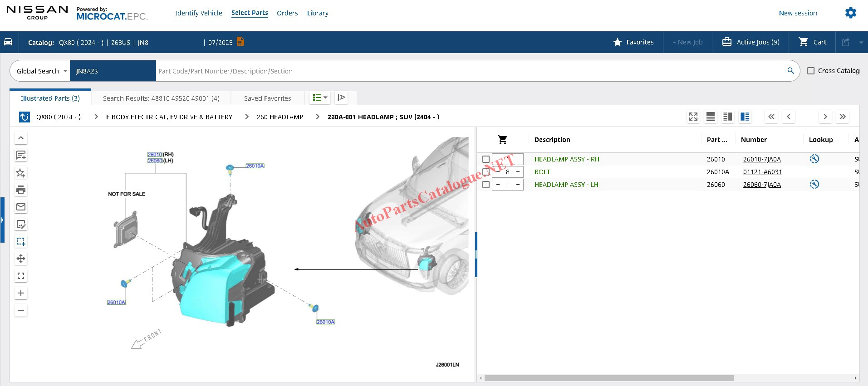Zoom in on the headlamp diagram
Screen dimensions: 868x386
coord(21,293)
